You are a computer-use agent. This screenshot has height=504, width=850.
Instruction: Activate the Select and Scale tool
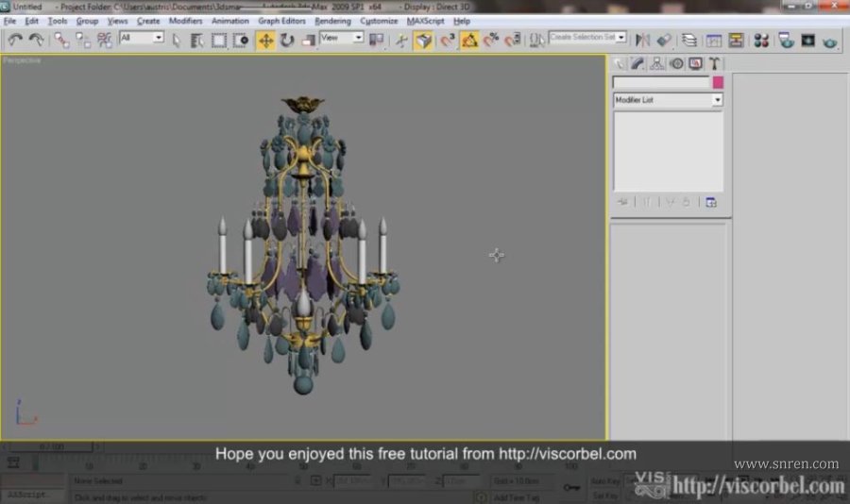pos(308,40)
